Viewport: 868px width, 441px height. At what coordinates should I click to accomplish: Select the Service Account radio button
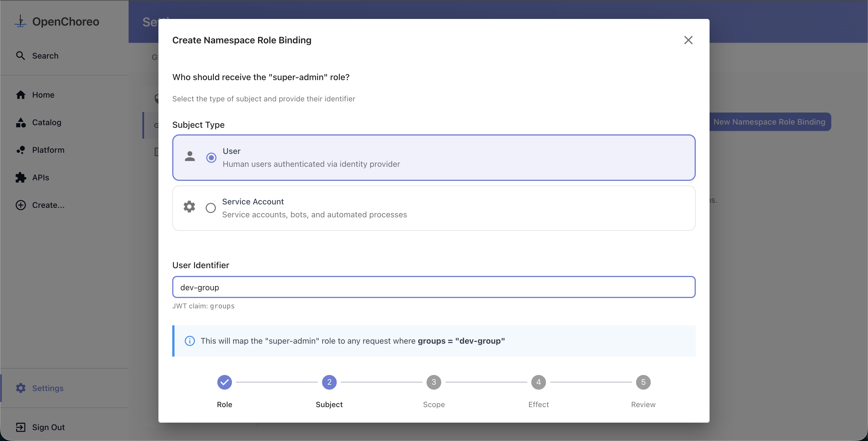[211, 208]
